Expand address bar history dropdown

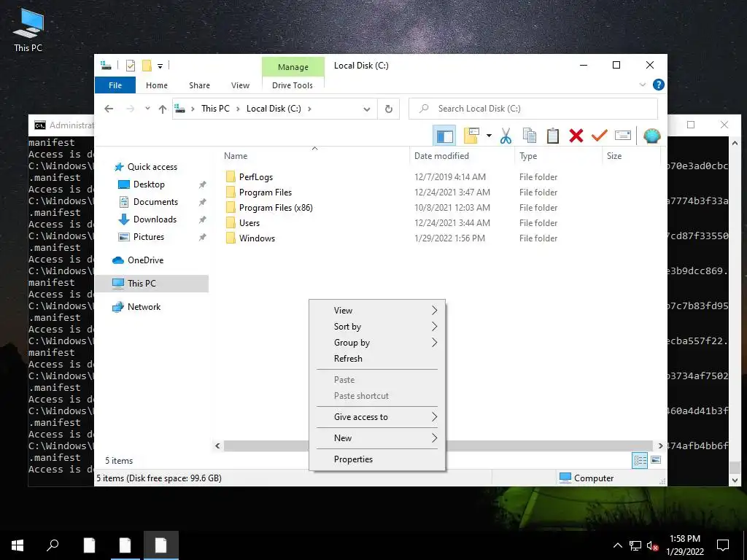367,109
